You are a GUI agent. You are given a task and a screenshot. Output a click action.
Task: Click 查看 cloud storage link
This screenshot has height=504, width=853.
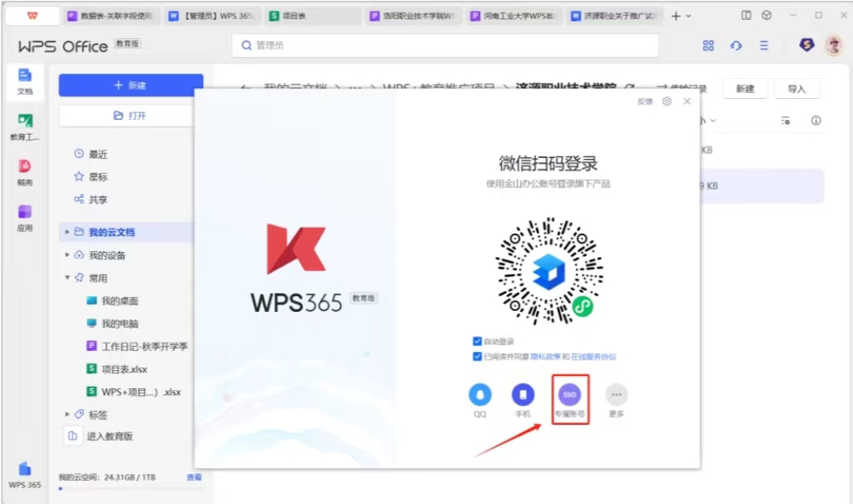click(194, 477)
